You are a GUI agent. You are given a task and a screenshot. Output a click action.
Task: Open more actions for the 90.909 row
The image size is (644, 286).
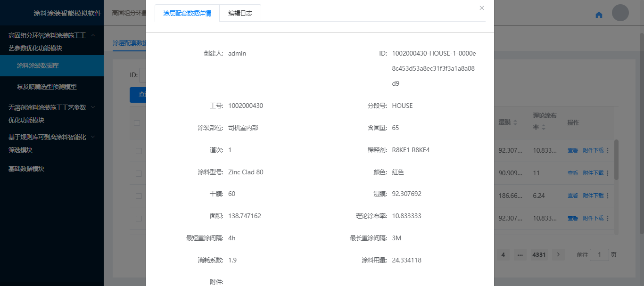pyautogui.click(x=607, y=173)
